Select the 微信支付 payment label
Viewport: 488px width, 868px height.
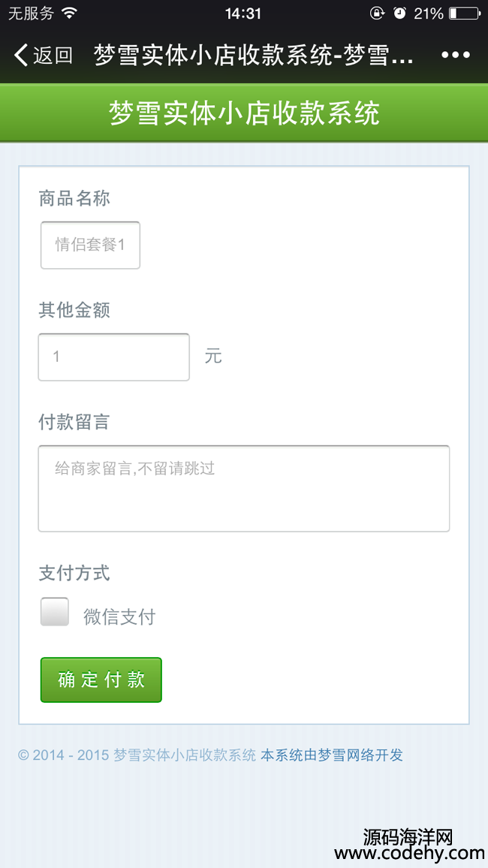(119, 616)
